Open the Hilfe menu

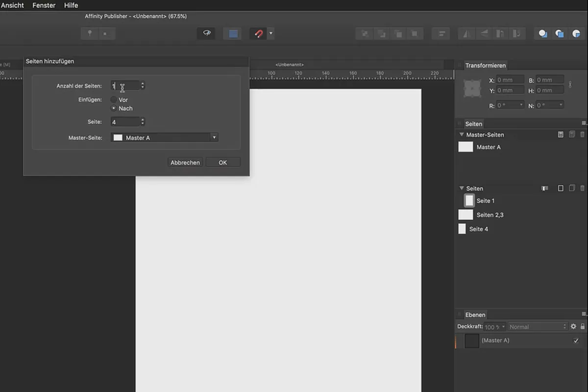pos(71,5)
